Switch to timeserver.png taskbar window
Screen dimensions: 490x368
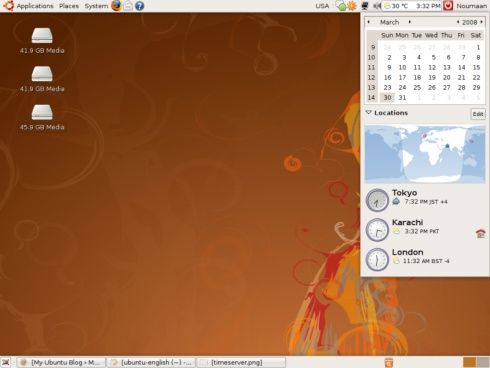point(241,362)
